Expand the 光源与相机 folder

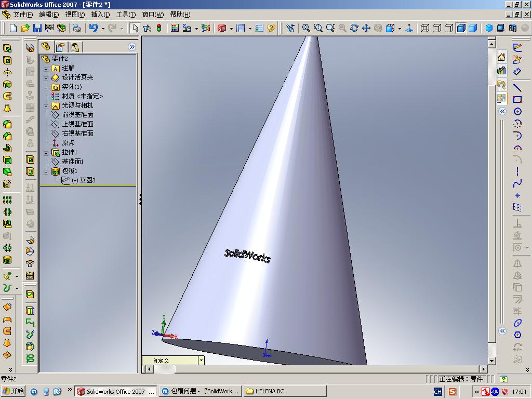pos(46,107)
